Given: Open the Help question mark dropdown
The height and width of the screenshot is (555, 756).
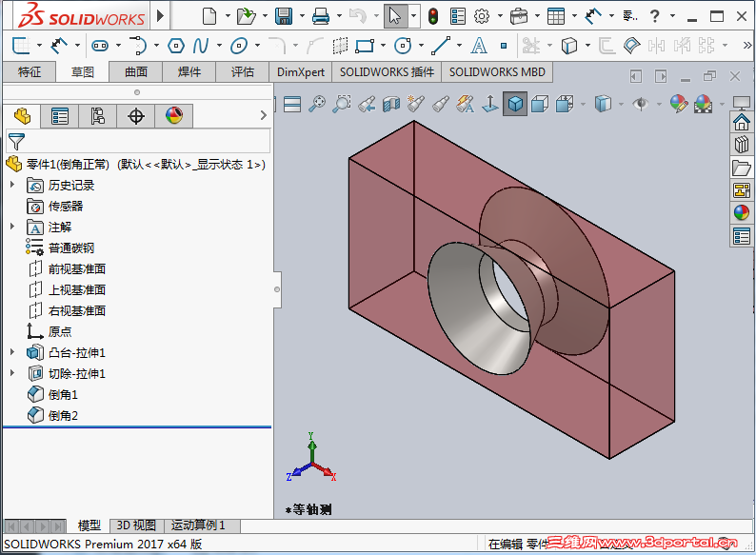Looking at the screenshot, I should [x=672, y=16].
